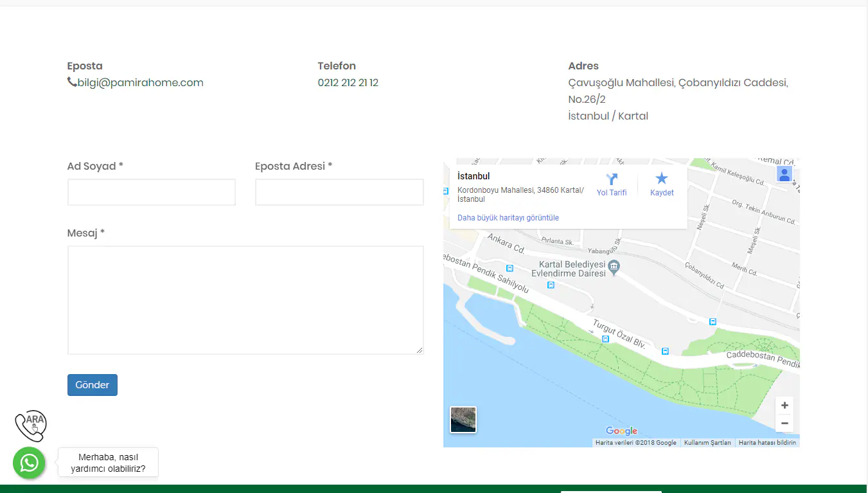The width and height of the screenshot is (868, 493).
Task: Open the Google account avatar on map
Action: tap(784, 174)
